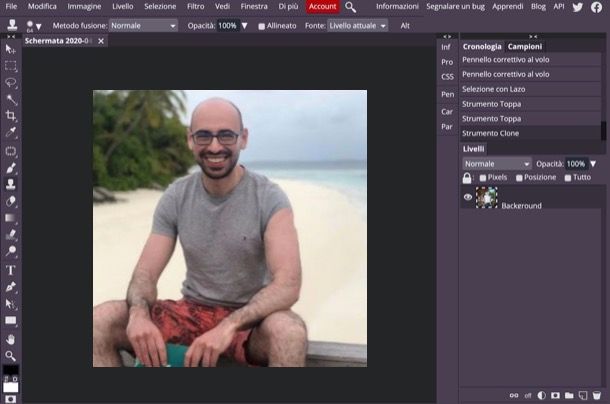Open the Immagine menu
This screenshot has width=610, height=404.
[x=84, y=6]
